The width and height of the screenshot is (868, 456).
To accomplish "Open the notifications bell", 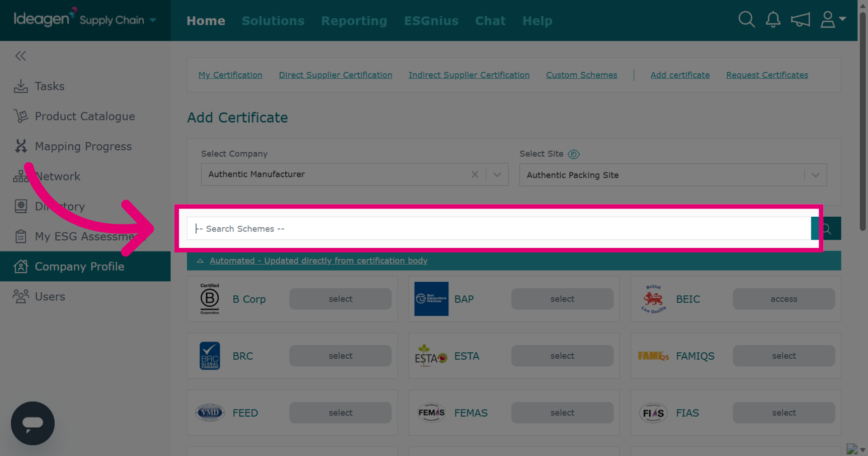I will coord(773,19).
